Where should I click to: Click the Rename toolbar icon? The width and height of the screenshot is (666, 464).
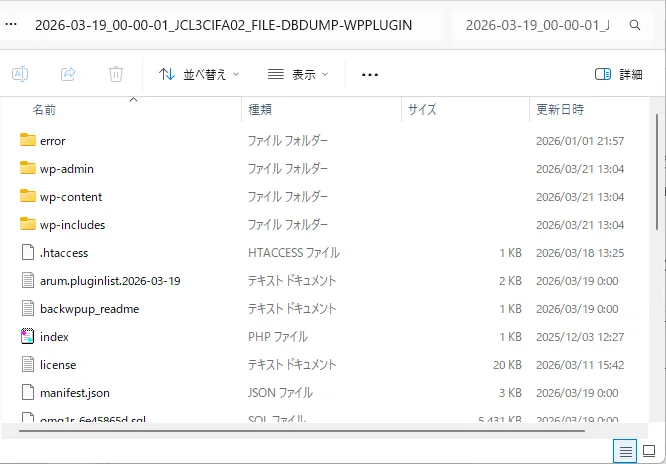(20, 74)
